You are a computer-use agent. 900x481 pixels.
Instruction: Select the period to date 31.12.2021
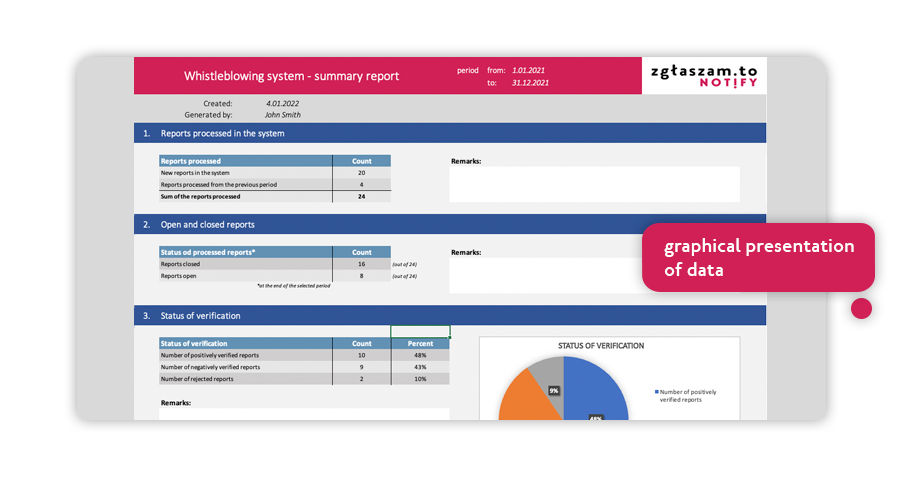coord(531,83)
